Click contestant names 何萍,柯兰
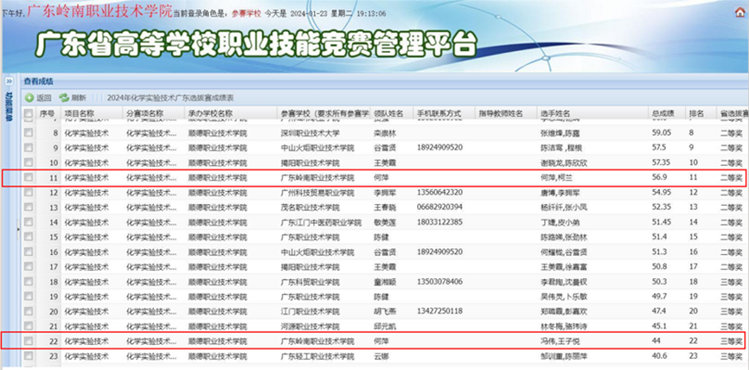 tap(556, 178)
